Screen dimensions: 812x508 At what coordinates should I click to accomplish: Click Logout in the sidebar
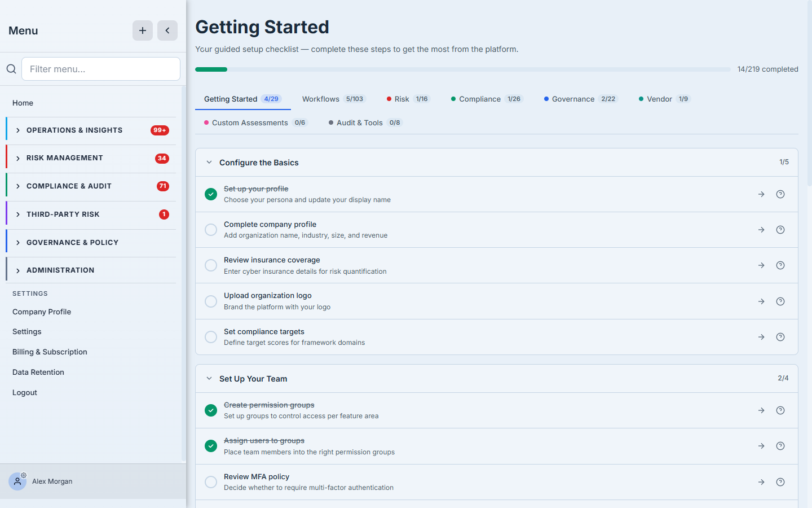pyautogui.click(x=25, y=392)
